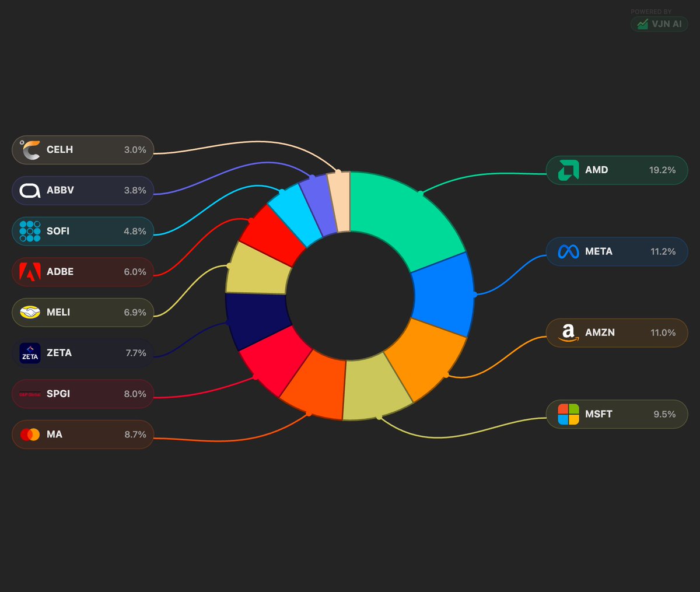This screenshot has width=700, height=592.
Task: Select the MSFT ticker label
Action: (x=599, y=414)
